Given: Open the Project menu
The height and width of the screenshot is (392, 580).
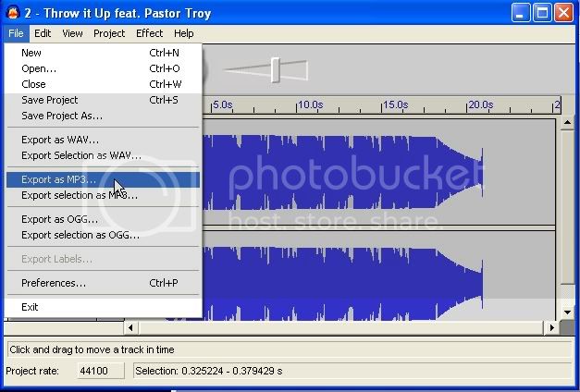Looking at the screenshot, I should click(109, 33).
